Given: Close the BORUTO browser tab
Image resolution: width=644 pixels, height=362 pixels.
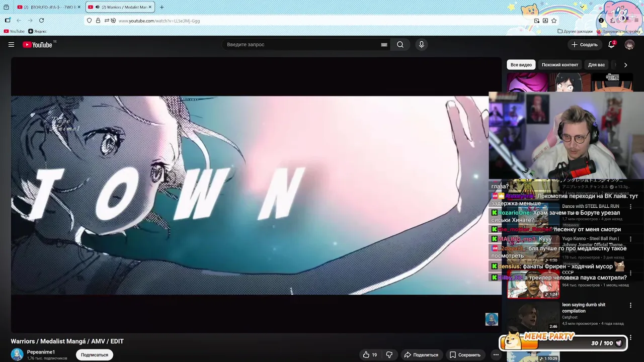Looking at the screenshot, I should (79, 7).
